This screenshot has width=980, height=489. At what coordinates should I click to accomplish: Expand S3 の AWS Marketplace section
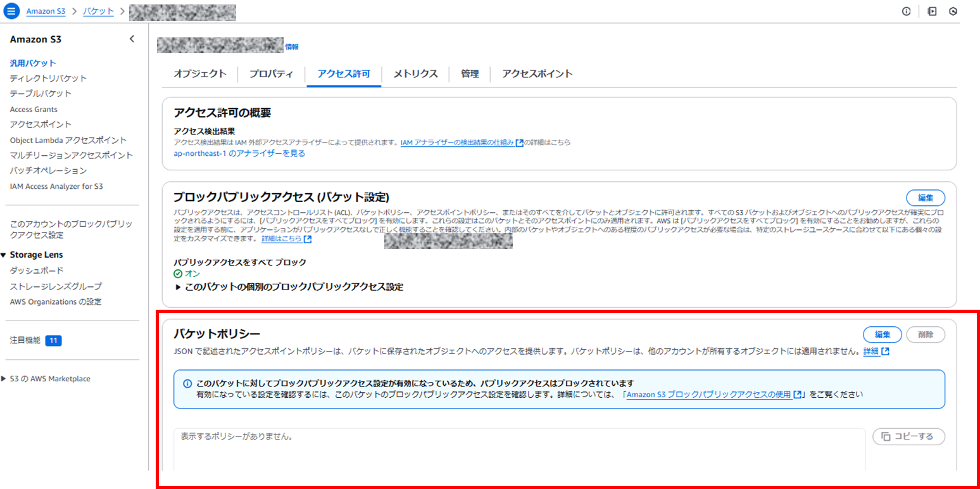[x=4, y=379]
